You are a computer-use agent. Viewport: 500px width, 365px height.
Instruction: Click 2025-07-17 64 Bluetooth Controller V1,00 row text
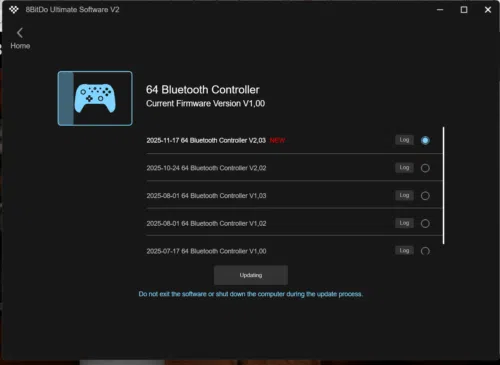[x=206, y=251]
